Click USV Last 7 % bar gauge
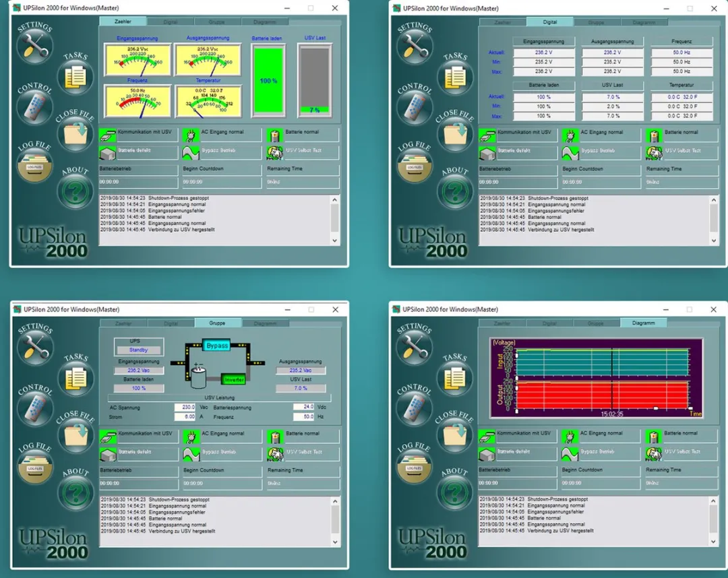 [315, 81]
